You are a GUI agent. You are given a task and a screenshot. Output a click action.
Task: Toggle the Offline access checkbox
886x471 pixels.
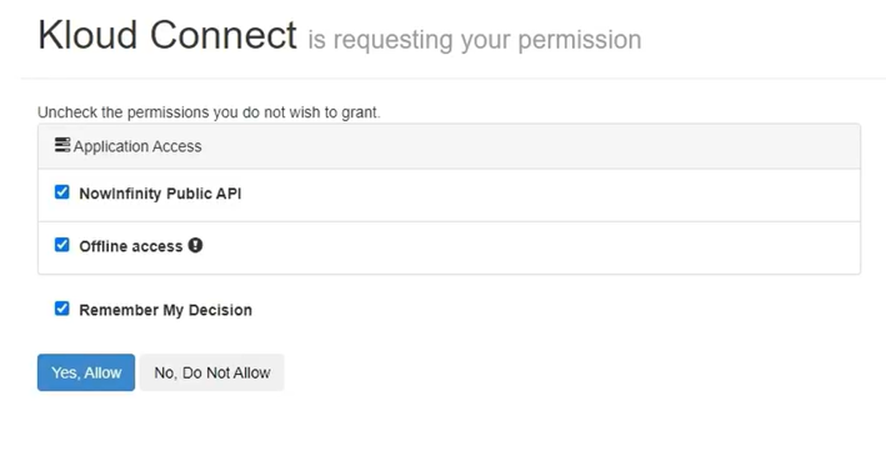tap(62, 245)
